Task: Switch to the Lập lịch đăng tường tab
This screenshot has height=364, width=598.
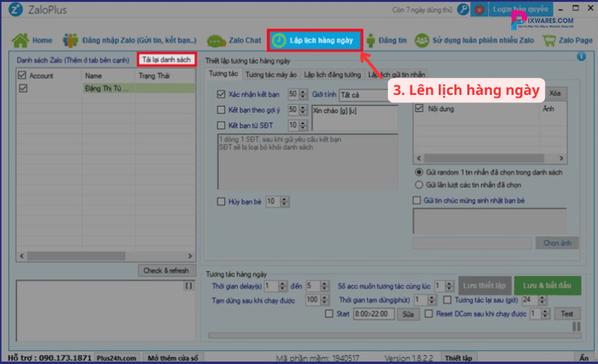Action: pyautogui.click(x=332, y=75)
